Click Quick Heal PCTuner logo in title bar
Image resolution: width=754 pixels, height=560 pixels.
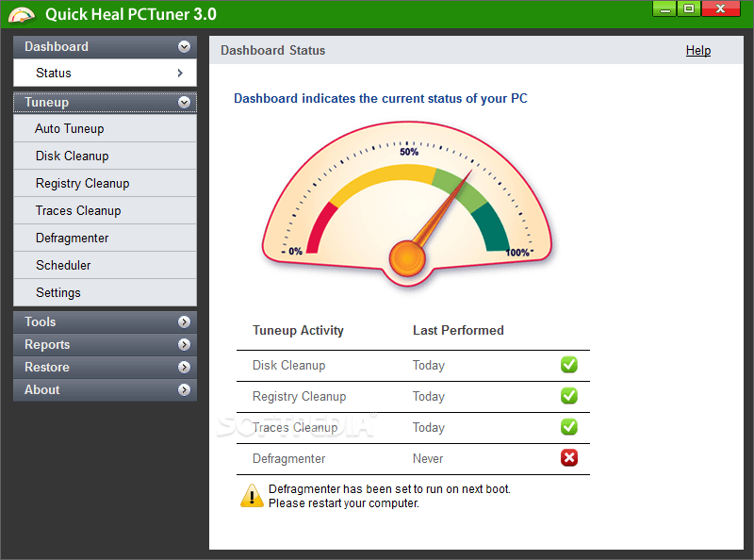21,13
